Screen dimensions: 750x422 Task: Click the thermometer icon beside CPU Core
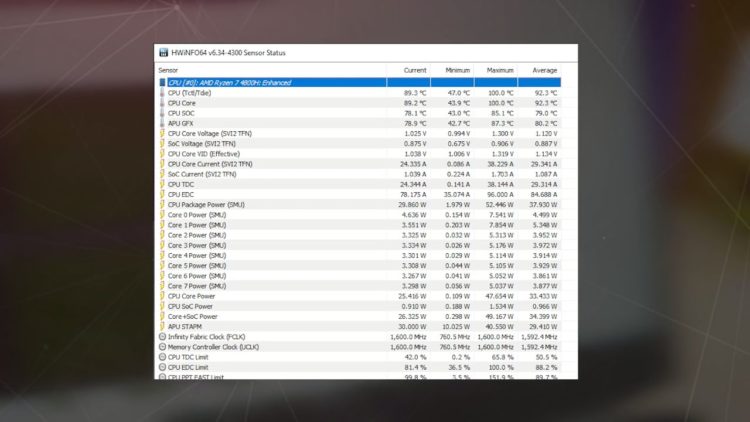[x=162, y=103]
